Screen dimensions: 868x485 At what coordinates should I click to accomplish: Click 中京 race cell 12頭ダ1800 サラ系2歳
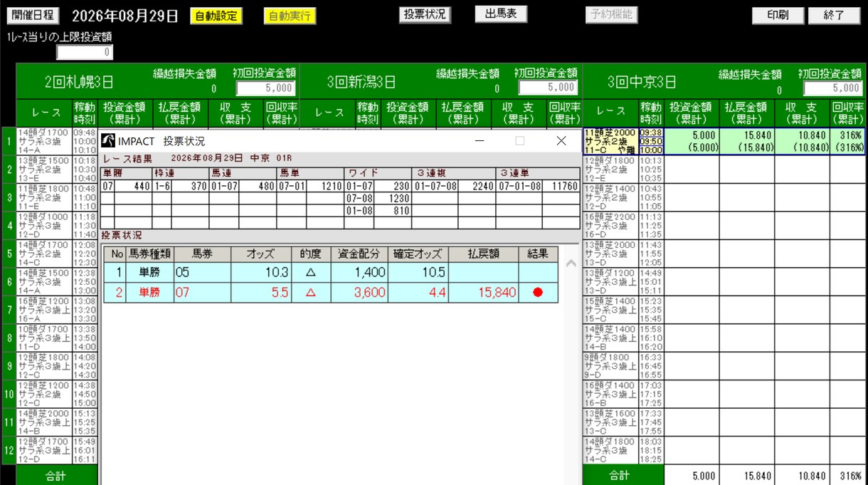(x=610, y=170)
